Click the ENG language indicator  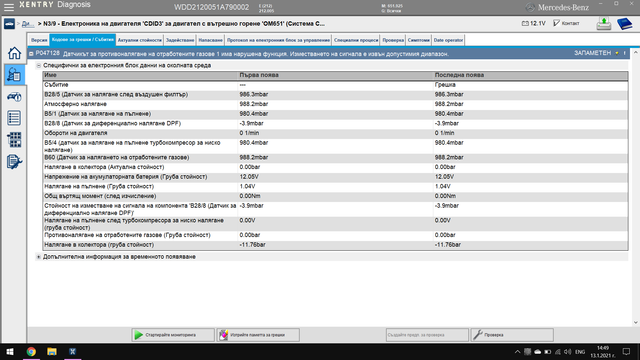(580, 352)
